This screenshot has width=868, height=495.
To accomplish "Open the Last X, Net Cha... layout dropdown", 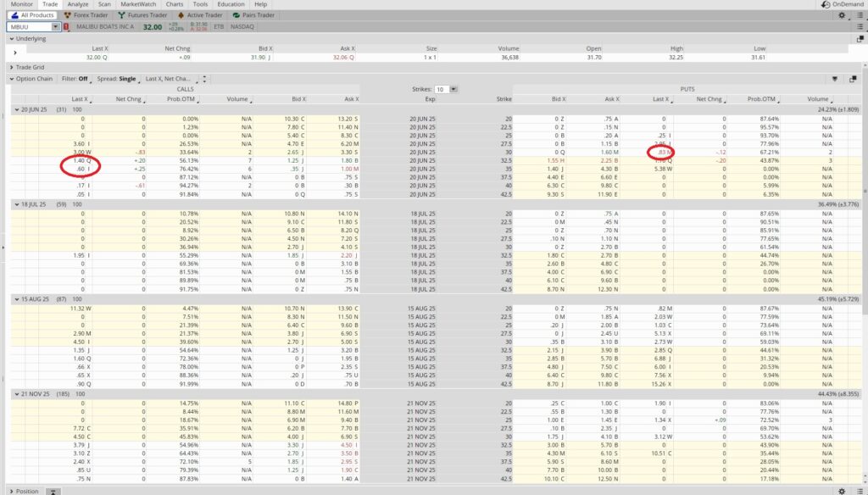I will [170, 79].
